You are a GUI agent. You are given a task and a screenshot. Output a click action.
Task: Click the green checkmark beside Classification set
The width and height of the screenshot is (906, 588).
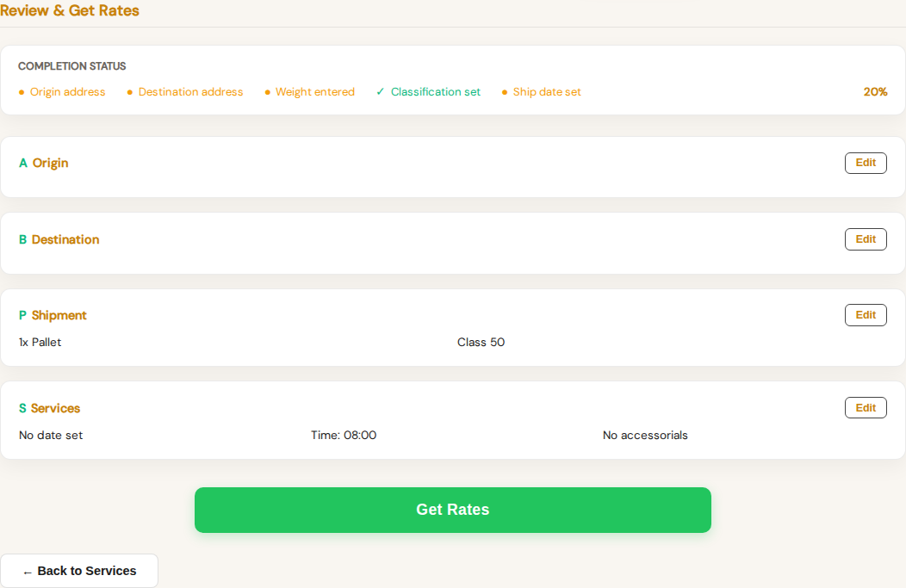tap(379, 91)
